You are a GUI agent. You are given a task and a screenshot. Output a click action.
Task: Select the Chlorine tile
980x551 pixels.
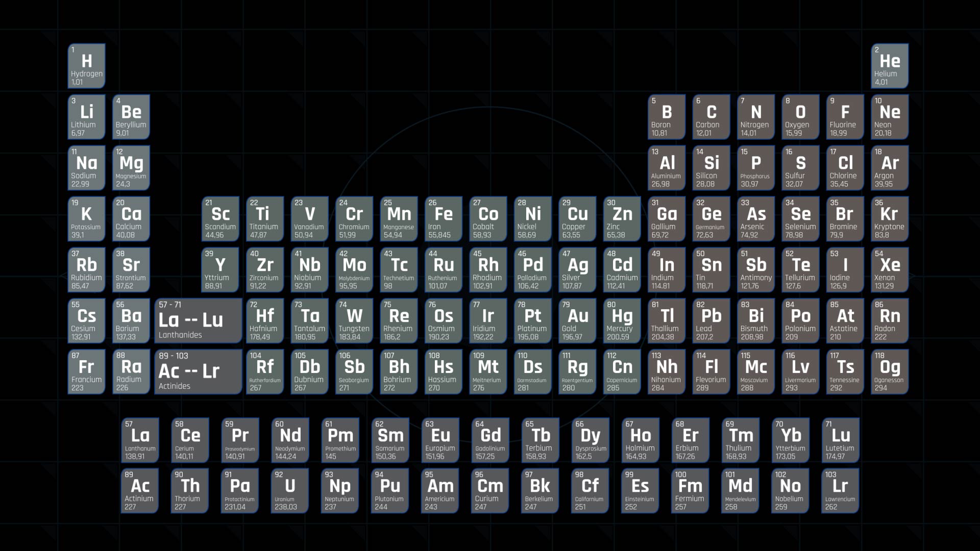tap(845, 168)
